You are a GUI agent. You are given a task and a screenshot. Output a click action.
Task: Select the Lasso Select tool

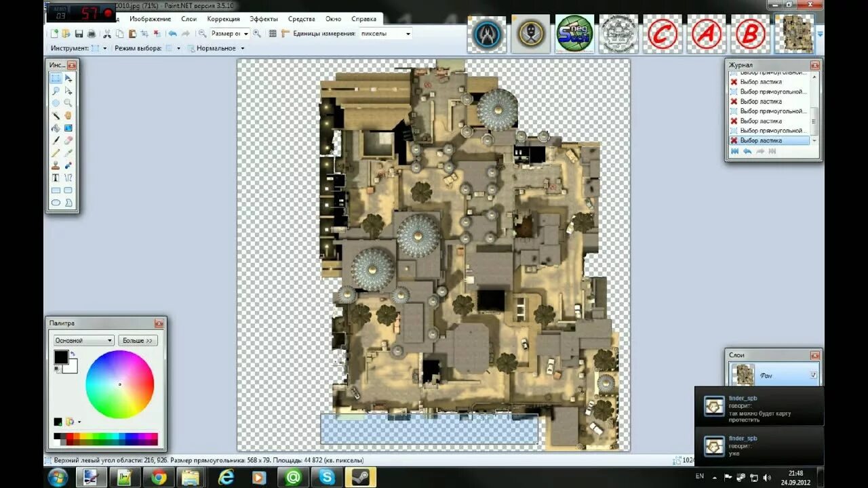tap(56, 91)
